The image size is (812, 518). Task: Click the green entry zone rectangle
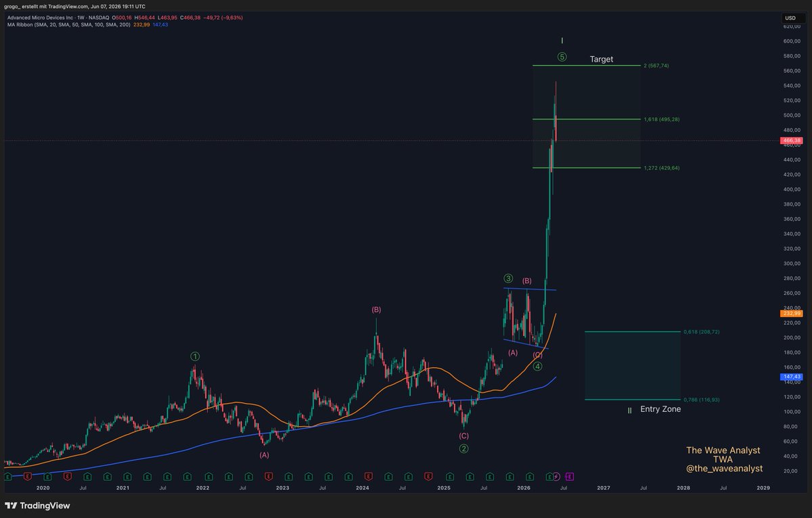point(633,366)
